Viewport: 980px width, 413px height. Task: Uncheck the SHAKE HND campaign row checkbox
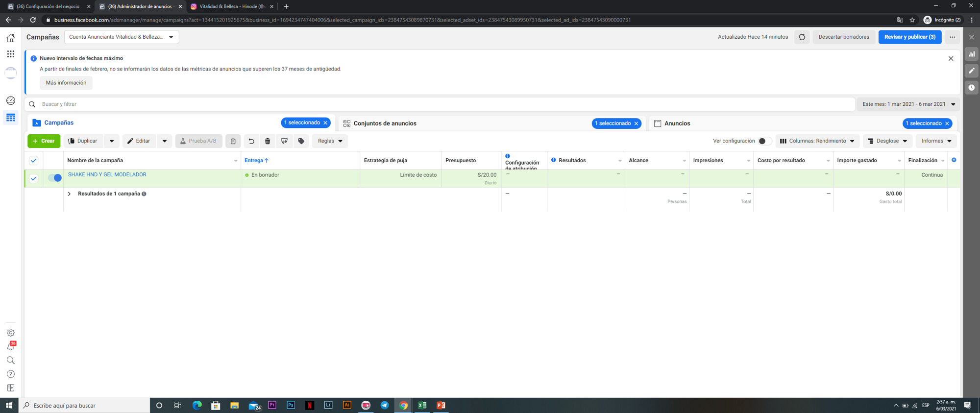pos(34,178)
